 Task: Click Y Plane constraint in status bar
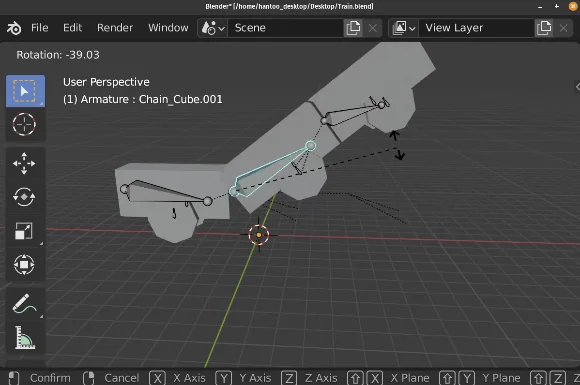[480, 378]
